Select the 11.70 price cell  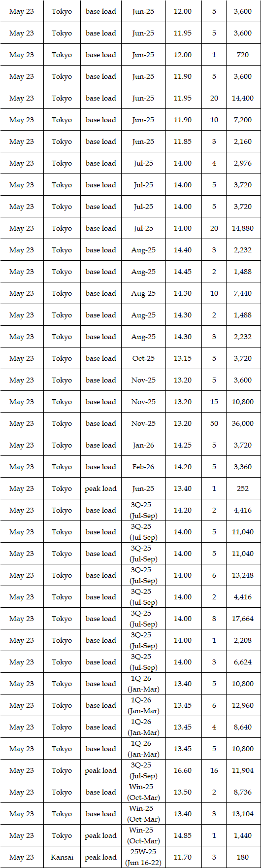click(183, 857)
